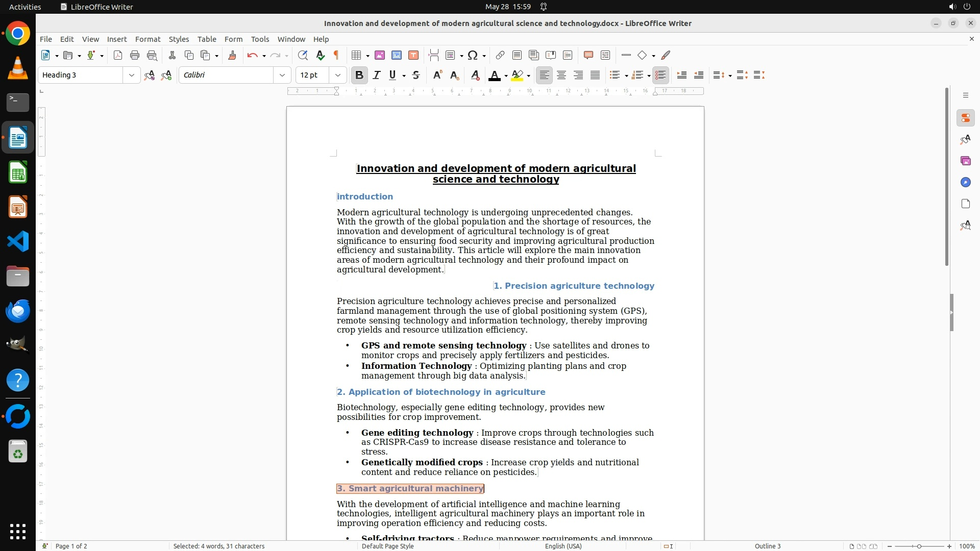
Task: Click the Insert Hyperlink icon
Action: click(500, 55)
